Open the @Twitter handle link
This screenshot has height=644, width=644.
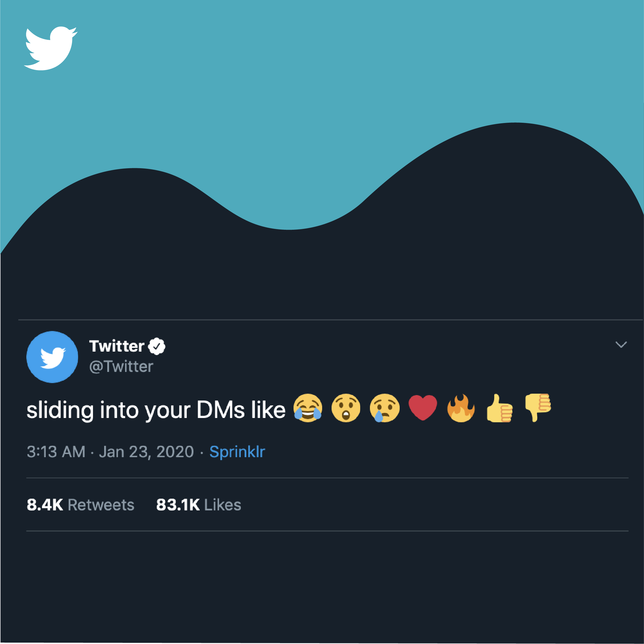tap(121, 367)
